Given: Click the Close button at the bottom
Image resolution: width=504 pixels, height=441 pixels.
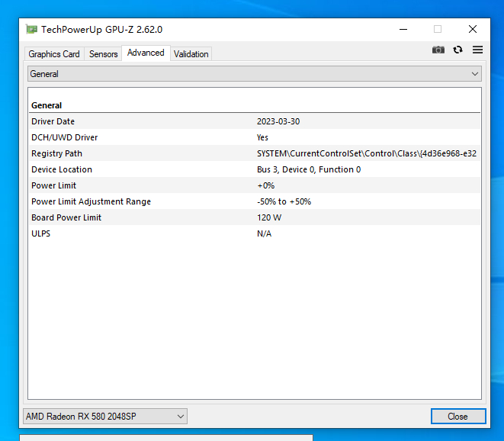Looking at the screenshot, I should [458, 417].
